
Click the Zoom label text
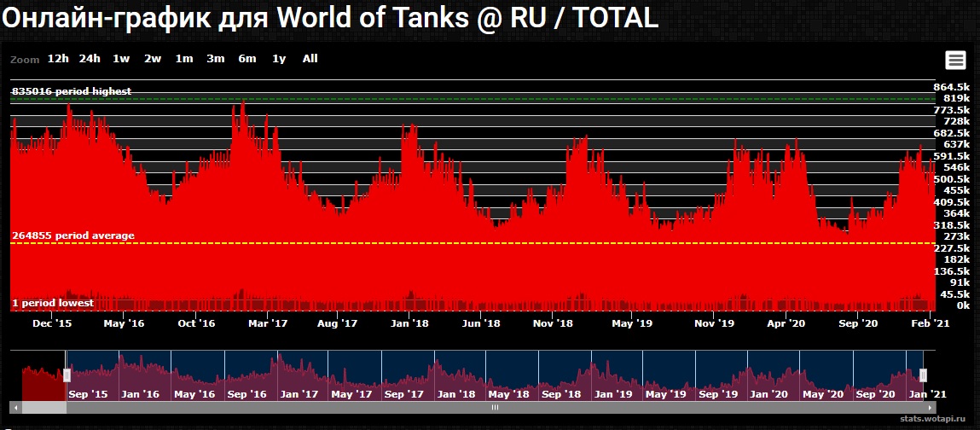[x=25, y=60]
